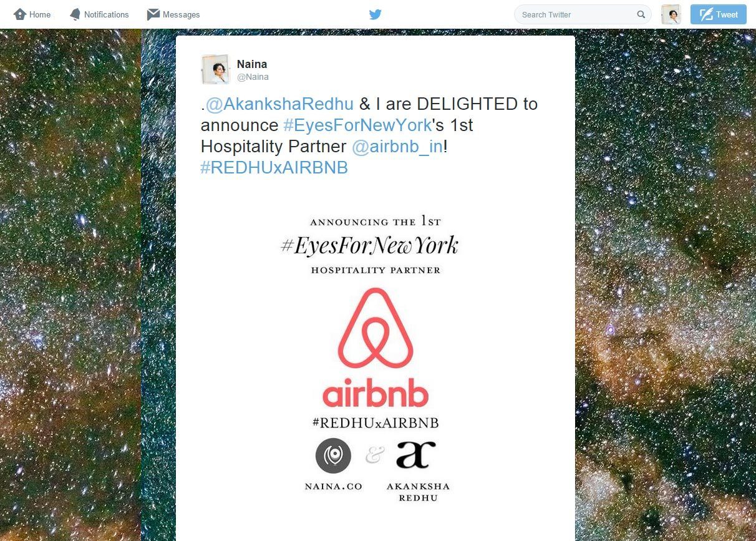
Task: Open the Messages envelope icon
Action: point(153,14)
